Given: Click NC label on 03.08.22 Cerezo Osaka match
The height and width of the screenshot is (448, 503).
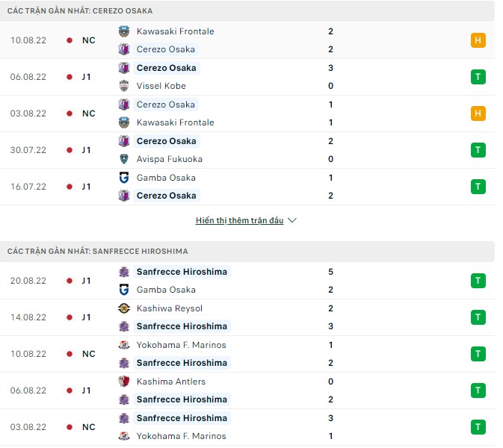Looking at the screenshot, I should pyautogui.click(x=88, y=113).
